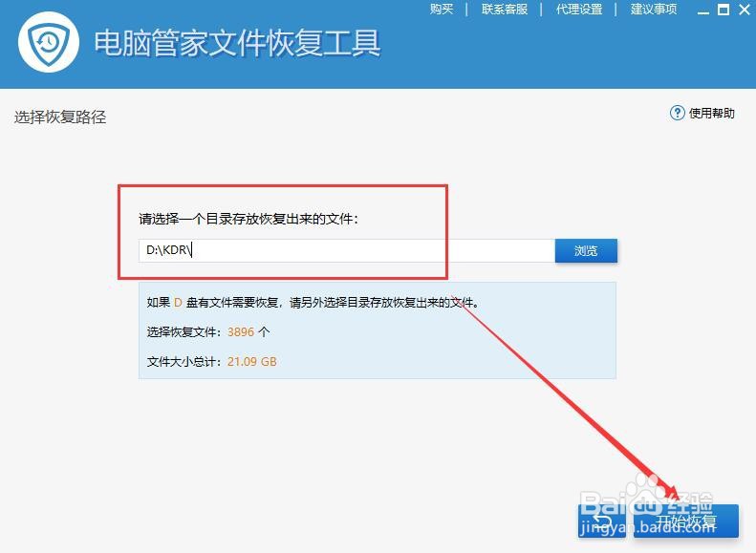Click the 电脑管家文件恢复工具 title text

point(237,43)
